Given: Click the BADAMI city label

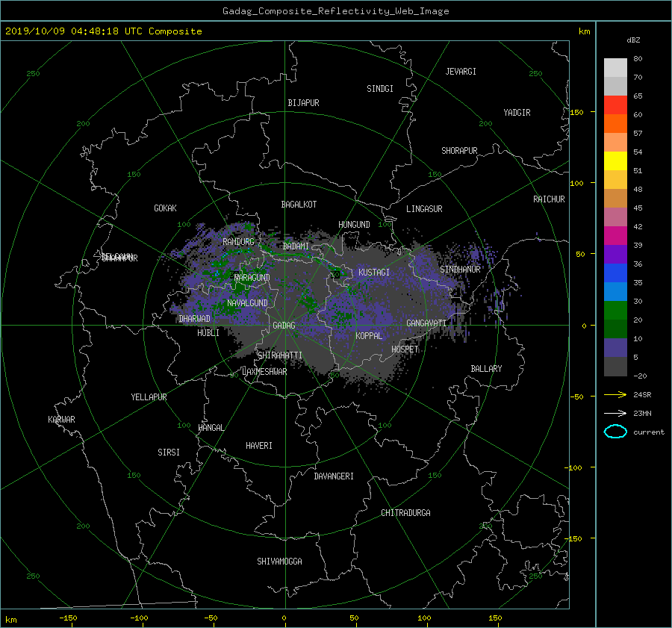Looking at the screenshot, I should pos(296,246).
